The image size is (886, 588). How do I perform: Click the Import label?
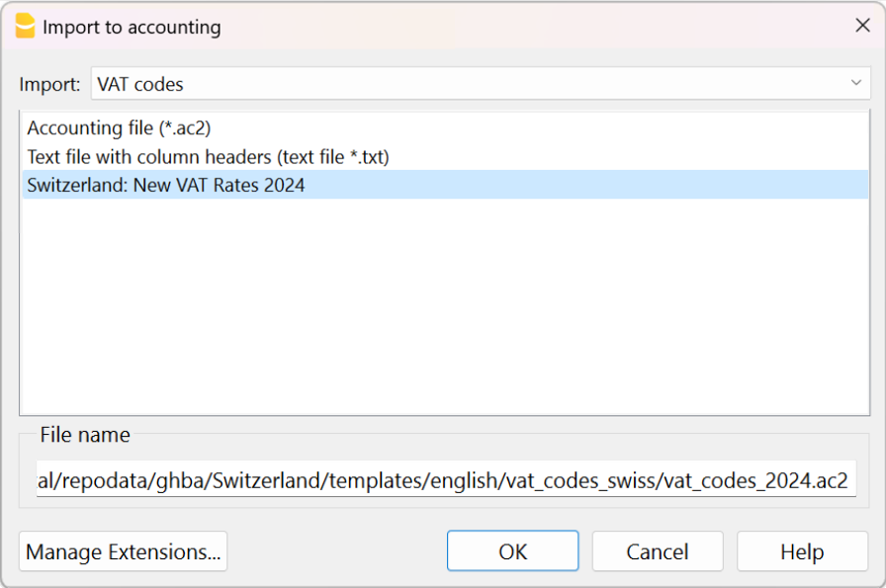point(49,84)
